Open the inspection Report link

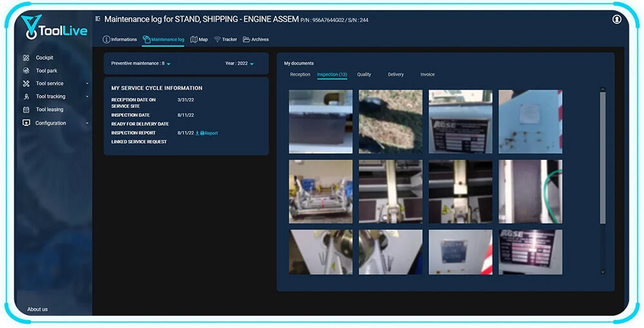[x=211, y=133]
